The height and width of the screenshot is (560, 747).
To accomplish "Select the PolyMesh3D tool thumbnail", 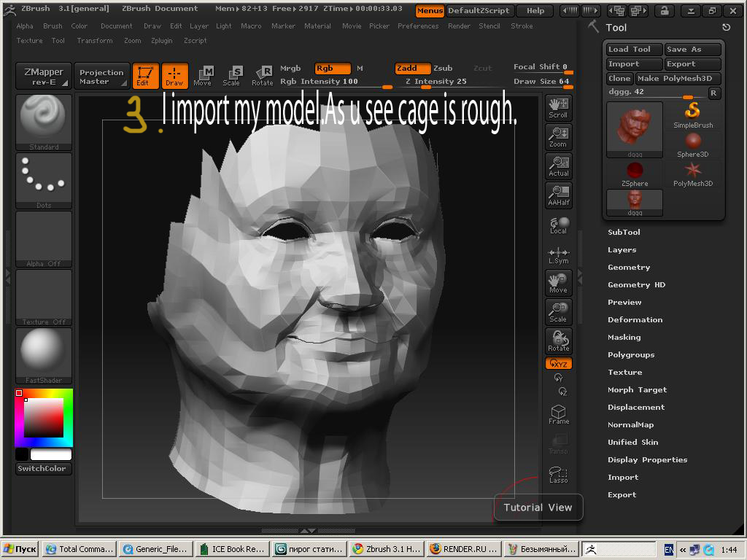I will (x=692, y=174).
